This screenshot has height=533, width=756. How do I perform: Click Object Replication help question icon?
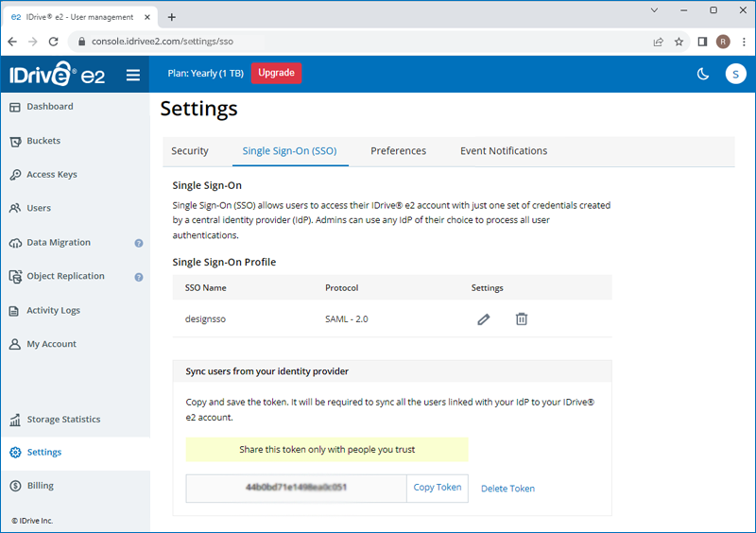click(139, 277)
